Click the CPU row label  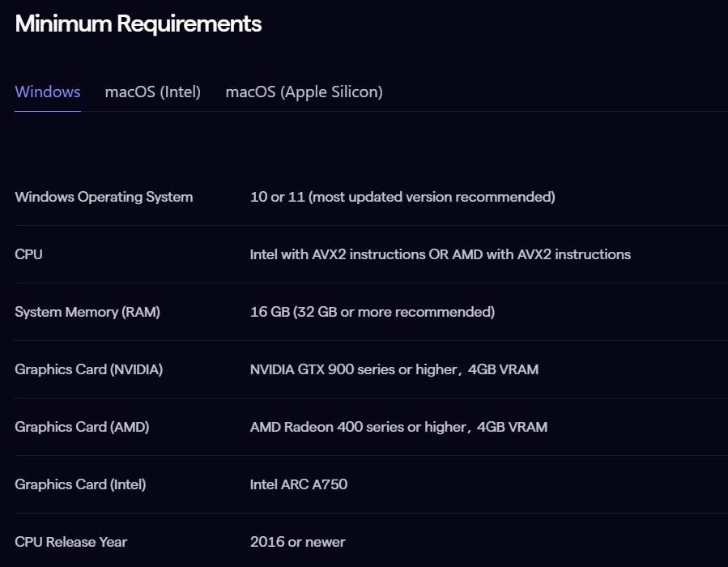pyautogui.click(x=28, y=254)
